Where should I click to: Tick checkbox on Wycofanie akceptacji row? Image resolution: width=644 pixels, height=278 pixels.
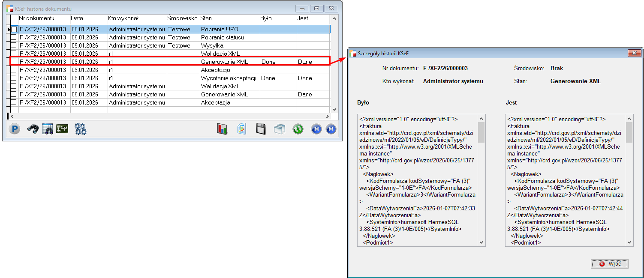[14, 78]
